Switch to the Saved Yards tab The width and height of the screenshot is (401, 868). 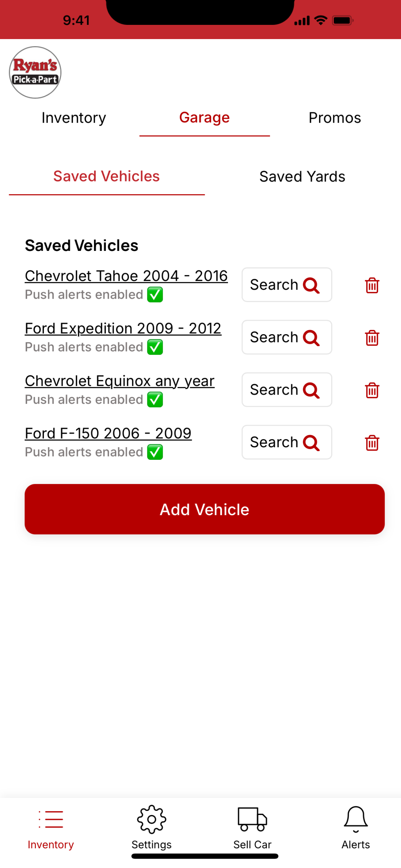[302, 177]
